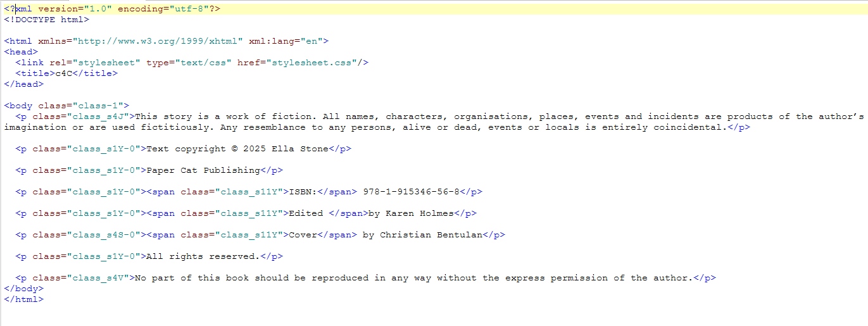Image resolution: width=868 pixels, height=326 pixels.
Task: Click the encoding value "utf-8"
Action: pyautogui.click(x=189, y=9)
